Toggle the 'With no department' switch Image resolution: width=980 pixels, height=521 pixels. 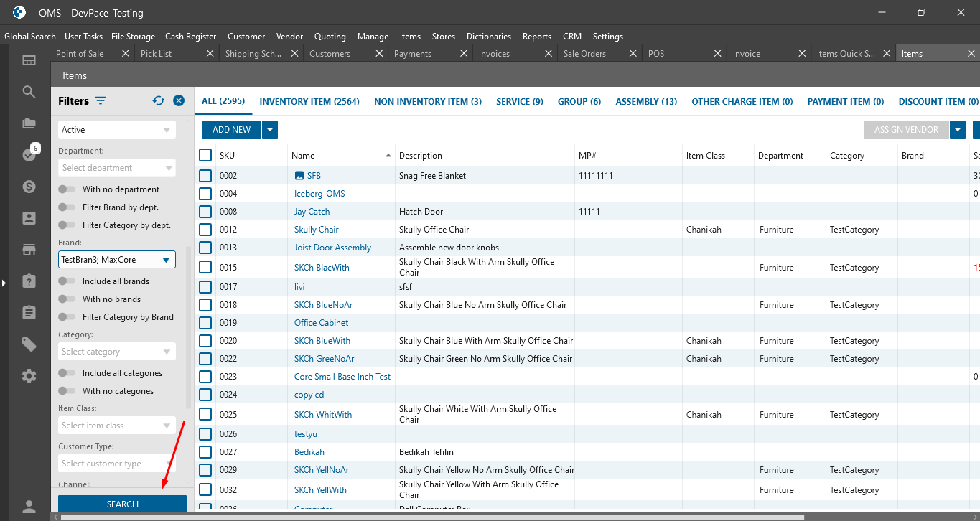pyautogui.click(x=67, y=189)
